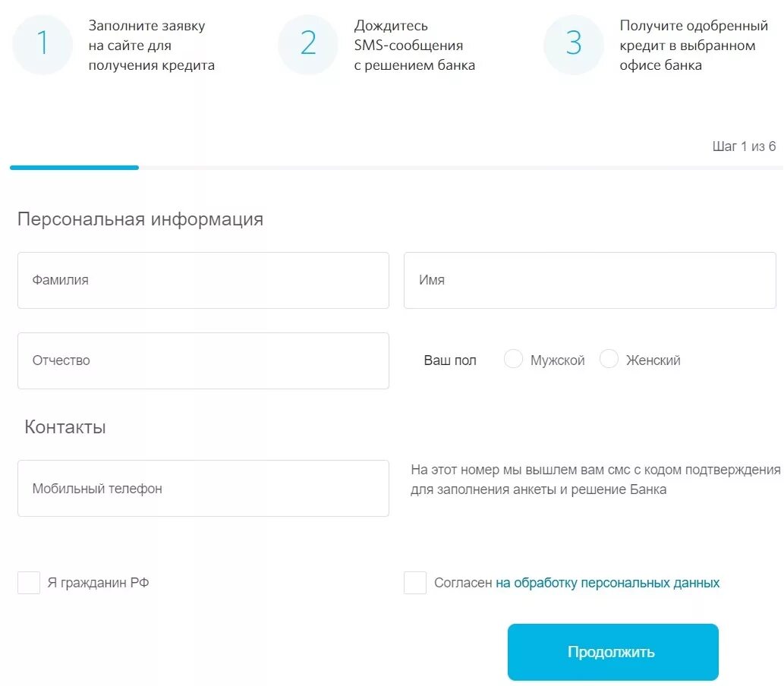784x686 pixels.
Task: Click the step 1 circle icon
Action: click(x=43, y=45)
